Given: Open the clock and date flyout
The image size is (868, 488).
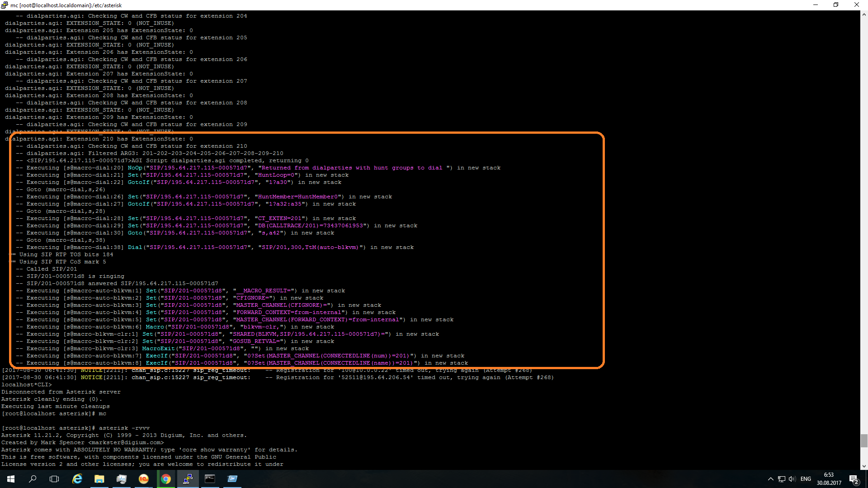Looking at the screenshot, I should 829,479.
